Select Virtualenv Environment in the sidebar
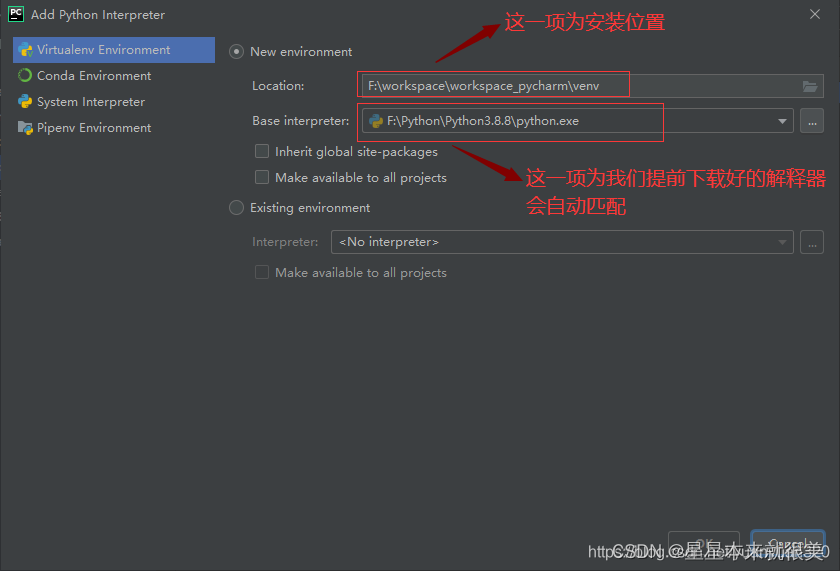This screenshot has width=840, height=571. click(114, 50)
